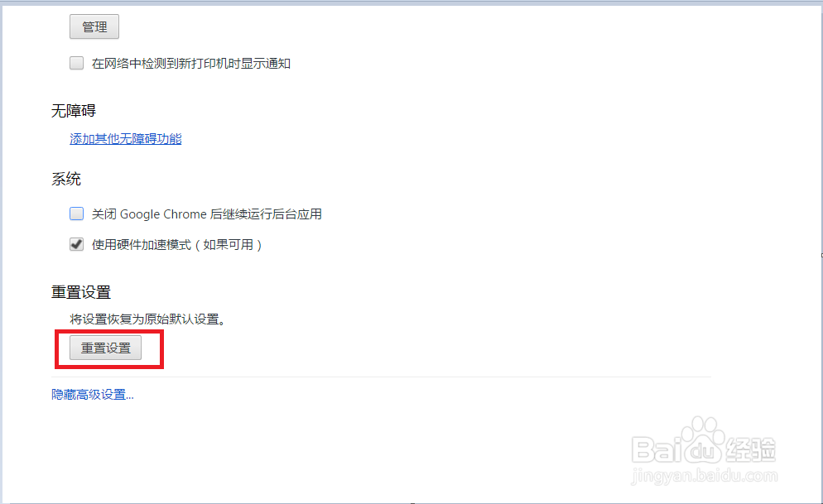Click the divider line below reset button
This screenshot has width=823, height=504.
tap(381, 377)
